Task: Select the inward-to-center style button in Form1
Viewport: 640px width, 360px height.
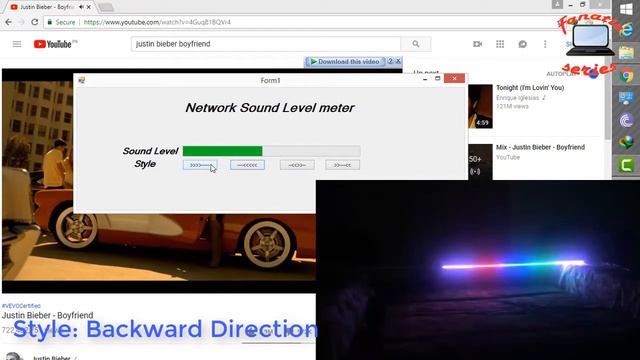Action: pyautogui.click(x=342, y=165)
